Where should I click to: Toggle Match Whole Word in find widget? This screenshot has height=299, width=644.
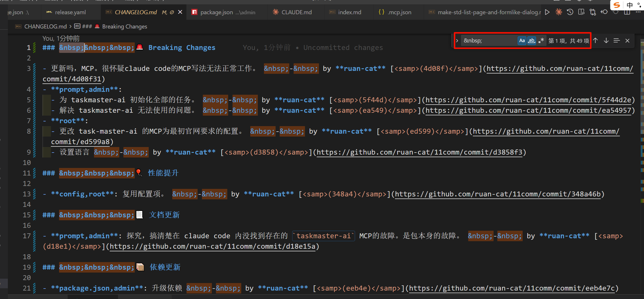pos(532,41)
